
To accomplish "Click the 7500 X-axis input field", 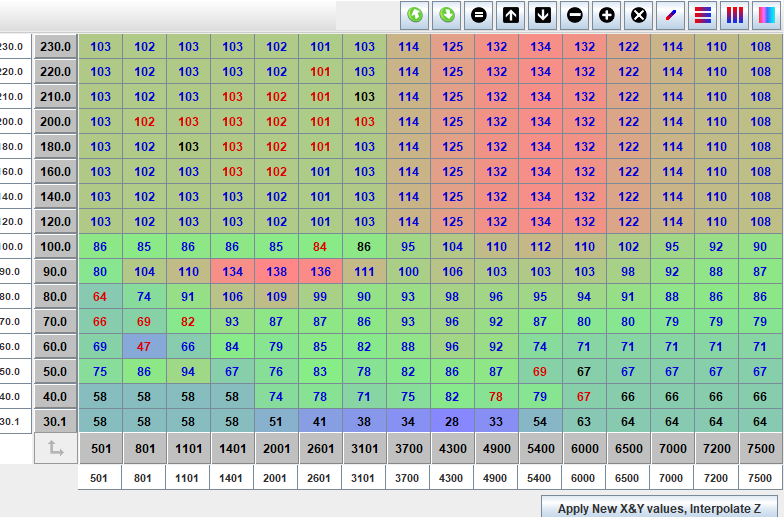I will [x=760, y=478].
